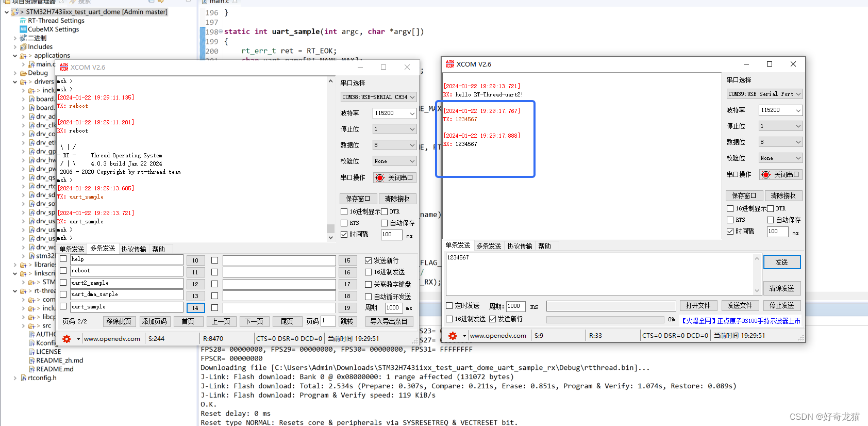Image resolution: width=868 pixels, height=426 pixels.
Task: Click the README.md file icon
Action: 32,369
